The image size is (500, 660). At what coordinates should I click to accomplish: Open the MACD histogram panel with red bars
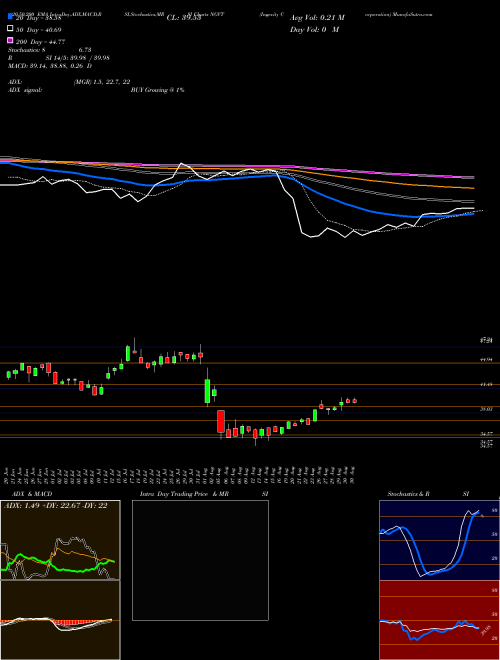[x=60, y=620]
